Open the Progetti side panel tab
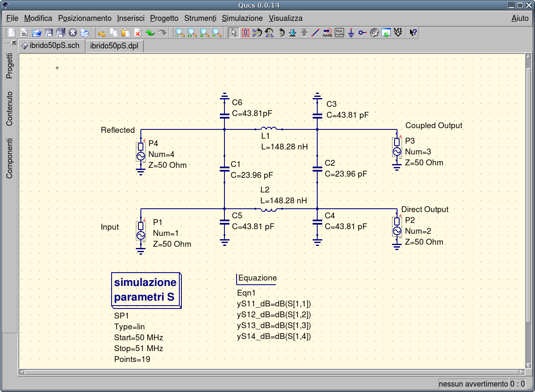This screenshot has height=392, width=535. [x=9, y=66]
